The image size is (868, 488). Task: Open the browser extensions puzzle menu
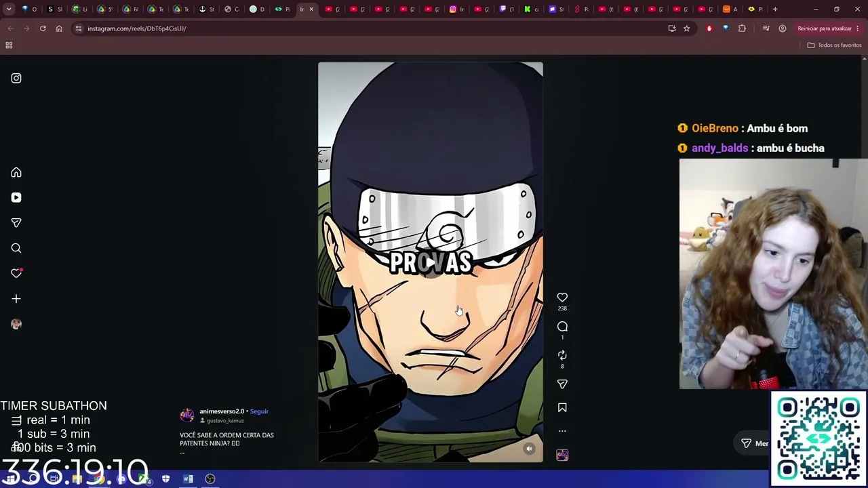pos(742,28)
